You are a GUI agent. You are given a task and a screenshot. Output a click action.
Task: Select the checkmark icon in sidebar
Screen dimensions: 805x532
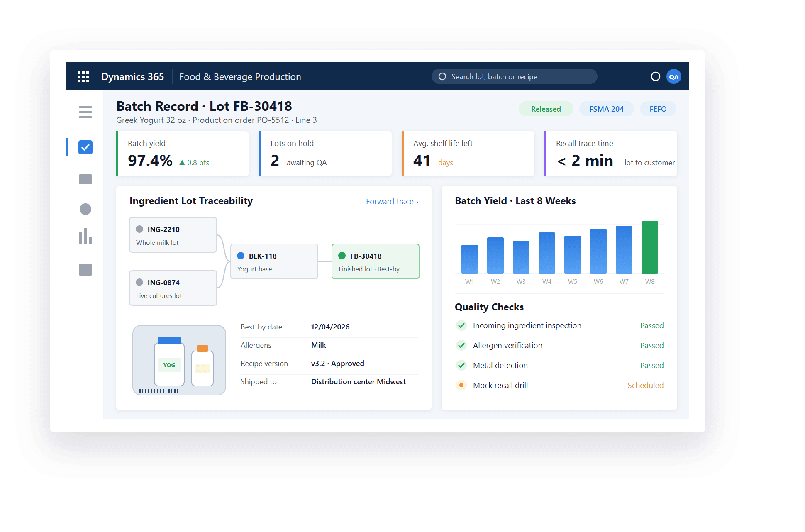[85, 147]
